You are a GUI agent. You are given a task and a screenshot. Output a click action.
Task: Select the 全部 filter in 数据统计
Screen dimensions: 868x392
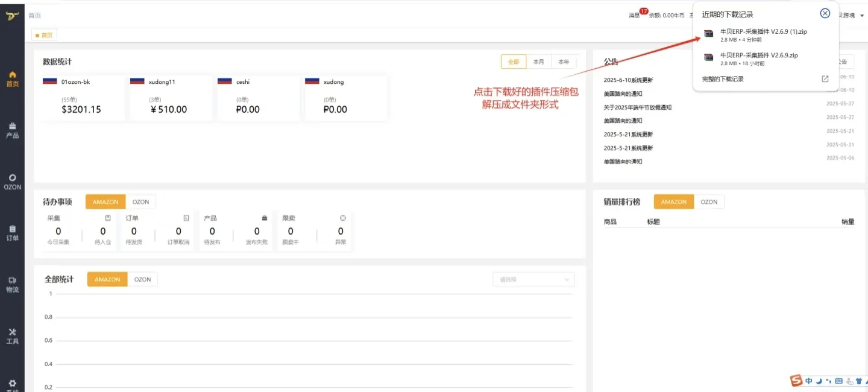[514, 62]
